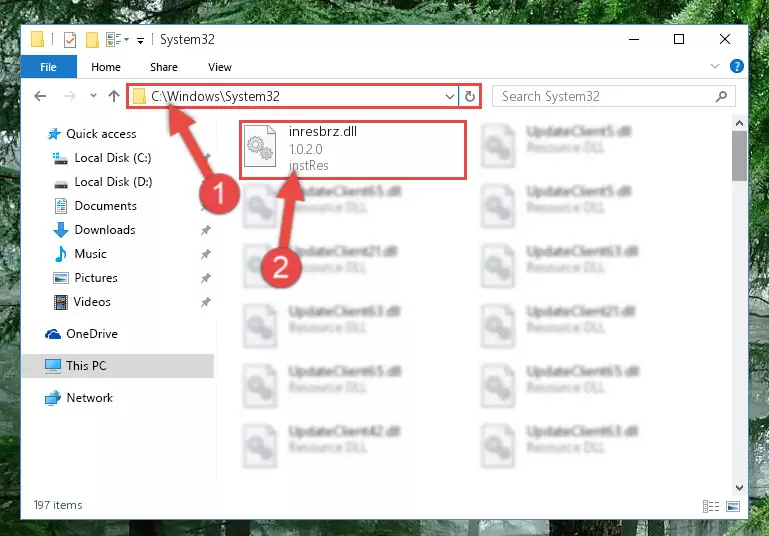This screenshot has height=536, width=769.
Task: Switch to the View ribbon tab
Action: (220, 67)
